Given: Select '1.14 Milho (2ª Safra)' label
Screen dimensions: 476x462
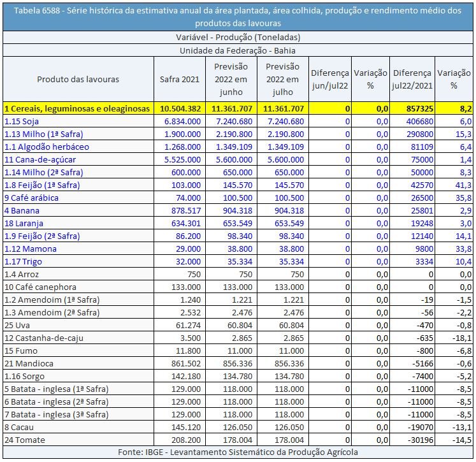Looking at the screenshot, I should pyautogui.click(x=44, y=173).
